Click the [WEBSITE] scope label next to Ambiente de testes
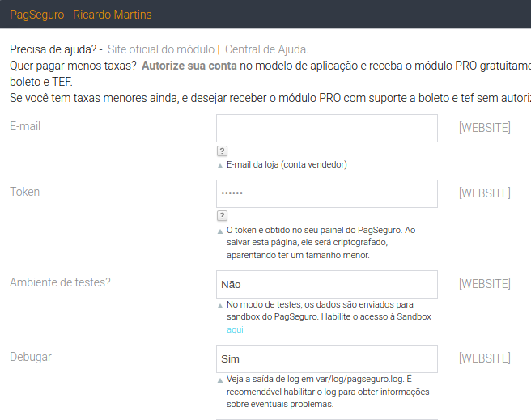The image size is (531, 420). [485, 284]
